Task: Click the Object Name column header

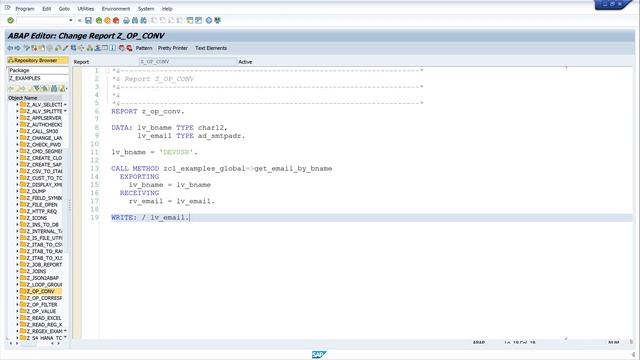Action: click(35, 98)
